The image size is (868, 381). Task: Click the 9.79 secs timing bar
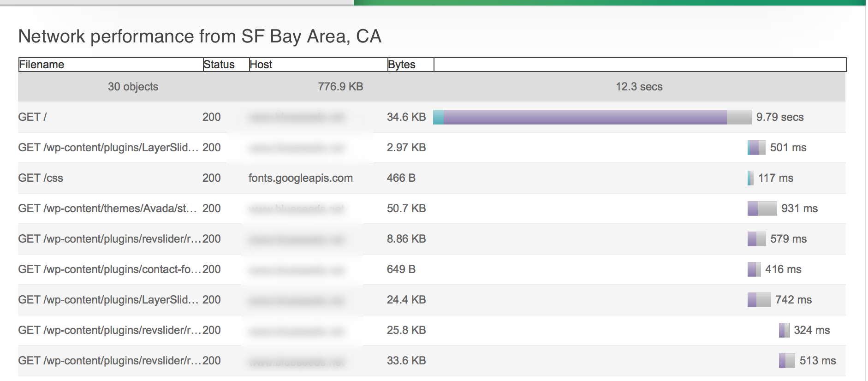click(x=592, y=117)
